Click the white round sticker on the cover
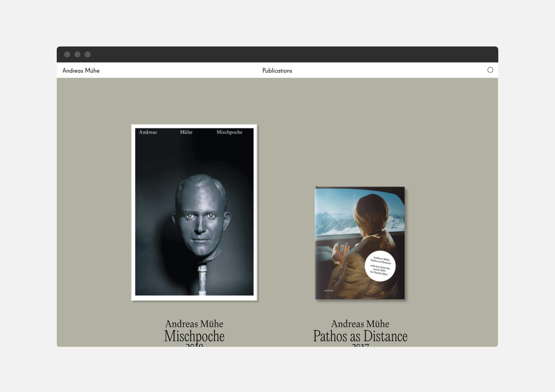This screenshot has width=555, height=392. tap(380, 266)
